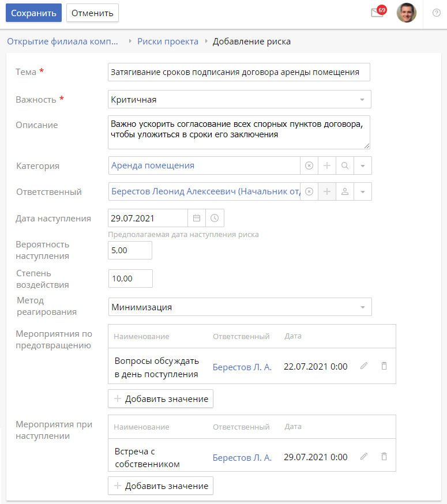
Task: Delete the 'Вопросы обсуждать' prevention row
Action: tap(384, 366)
